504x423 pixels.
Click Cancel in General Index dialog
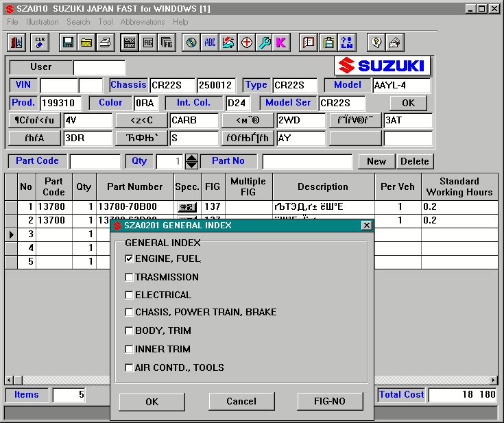click(241, 401)
